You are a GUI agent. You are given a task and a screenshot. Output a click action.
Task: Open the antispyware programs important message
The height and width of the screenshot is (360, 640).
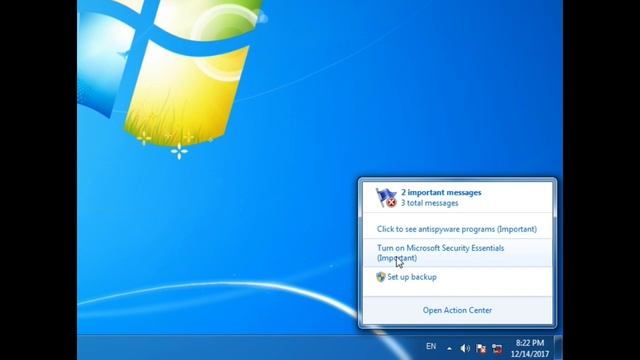(x=457, y=229)
